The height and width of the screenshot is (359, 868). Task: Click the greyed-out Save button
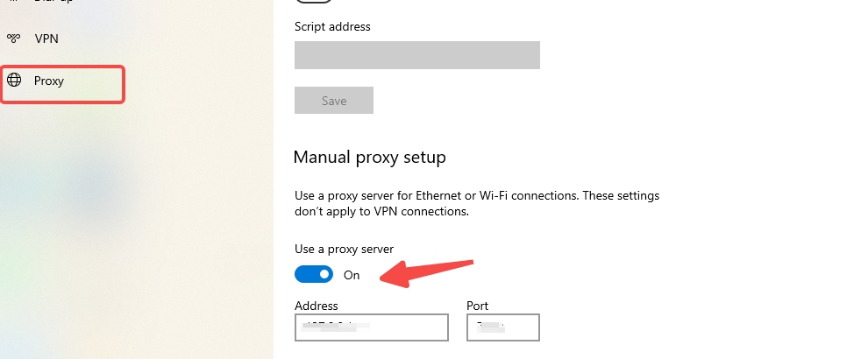point(334,100)
